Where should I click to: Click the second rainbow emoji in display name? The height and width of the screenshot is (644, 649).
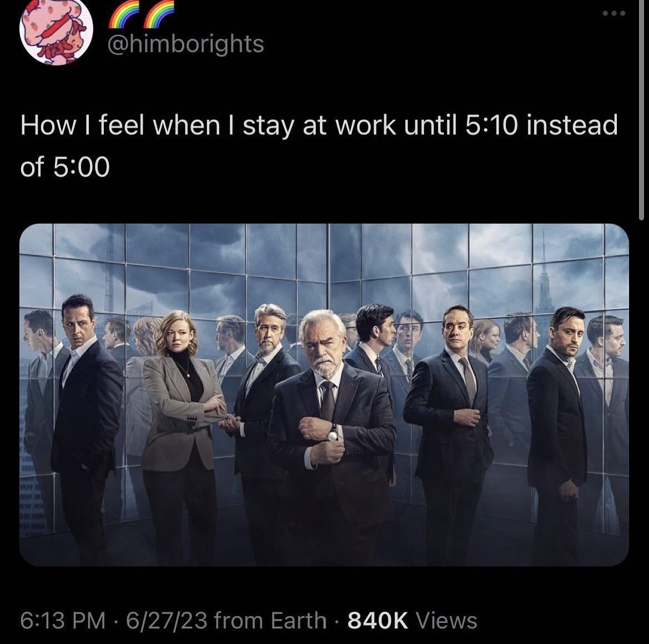click(159, 15)
